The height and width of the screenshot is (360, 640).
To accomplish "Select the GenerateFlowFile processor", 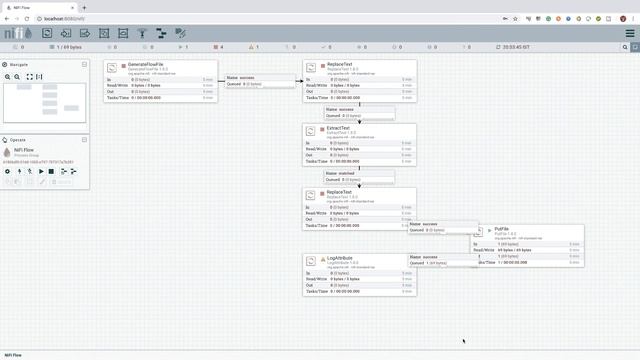I will click(160, 81).
